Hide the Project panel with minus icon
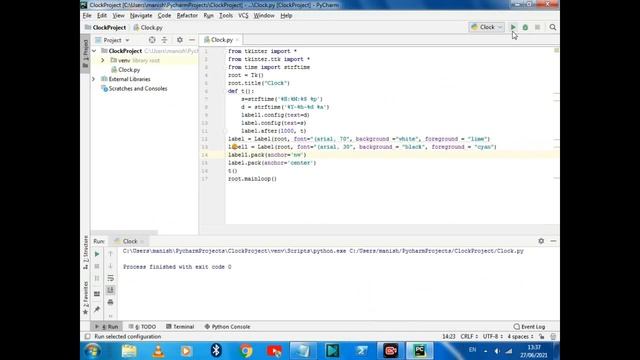Image resolution: width=640 pixels, height=360 pixels. click(192, 40)
